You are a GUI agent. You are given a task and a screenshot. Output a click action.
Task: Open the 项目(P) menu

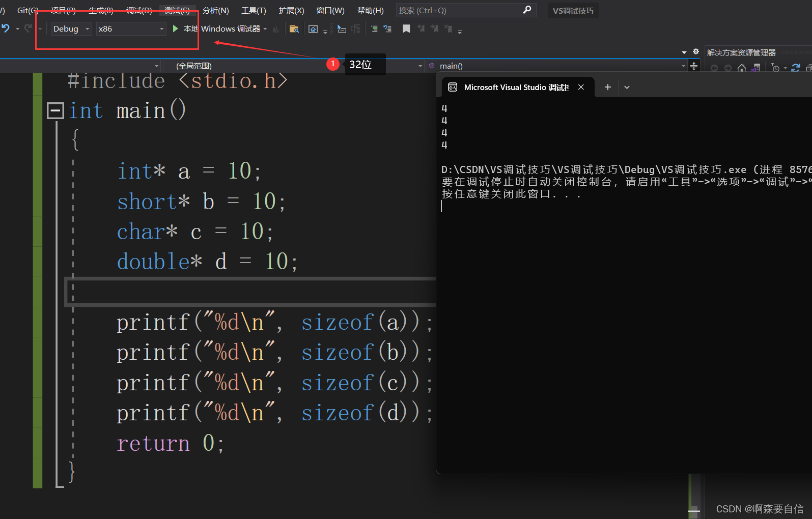[x=63, y=10]
